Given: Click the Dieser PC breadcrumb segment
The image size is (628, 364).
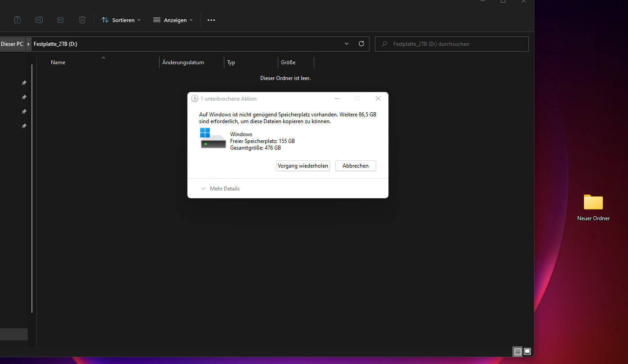Looking at the screenshot, I should click(12, 44).
